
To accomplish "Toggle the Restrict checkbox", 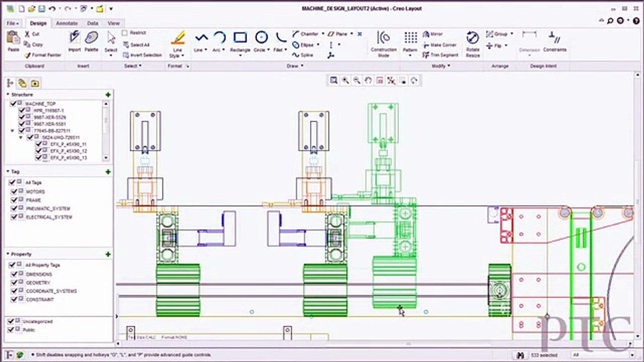I will 125,33.
